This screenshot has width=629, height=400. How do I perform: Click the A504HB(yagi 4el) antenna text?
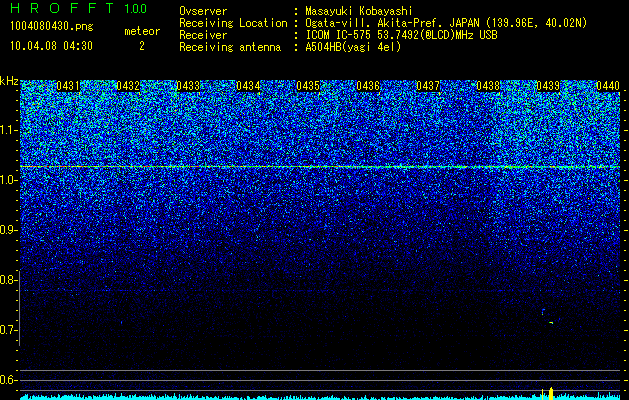(353, 47)
